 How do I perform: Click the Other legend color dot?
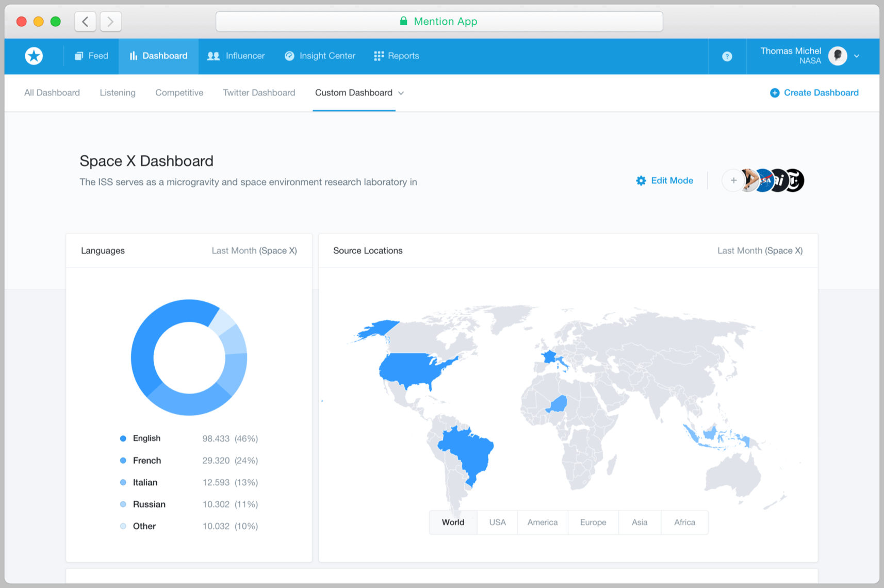click(x=123, y=526)
